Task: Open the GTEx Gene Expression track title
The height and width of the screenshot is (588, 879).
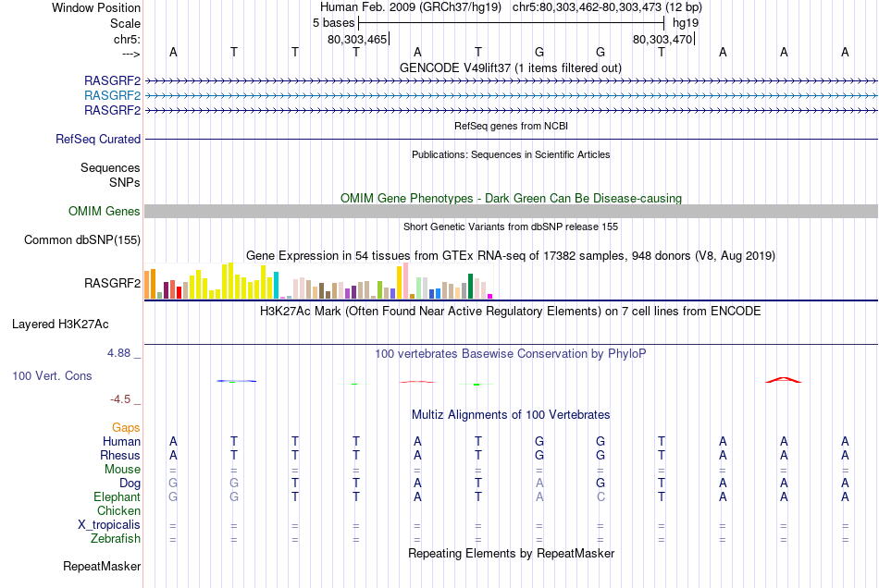Action: click(x=510, y=256)
